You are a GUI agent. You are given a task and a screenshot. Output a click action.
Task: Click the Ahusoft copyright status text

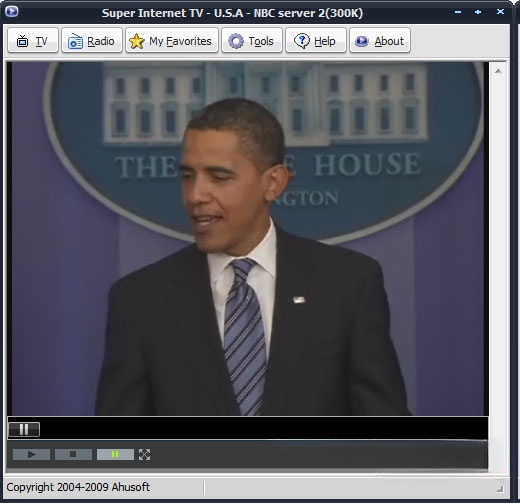[78, 487]
